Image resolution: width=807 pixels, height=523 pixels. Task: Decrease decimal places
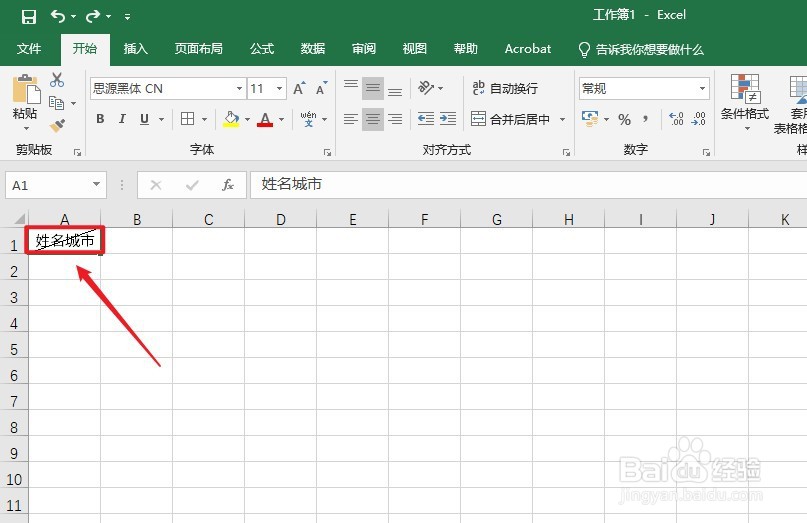[x=698, y=119]
